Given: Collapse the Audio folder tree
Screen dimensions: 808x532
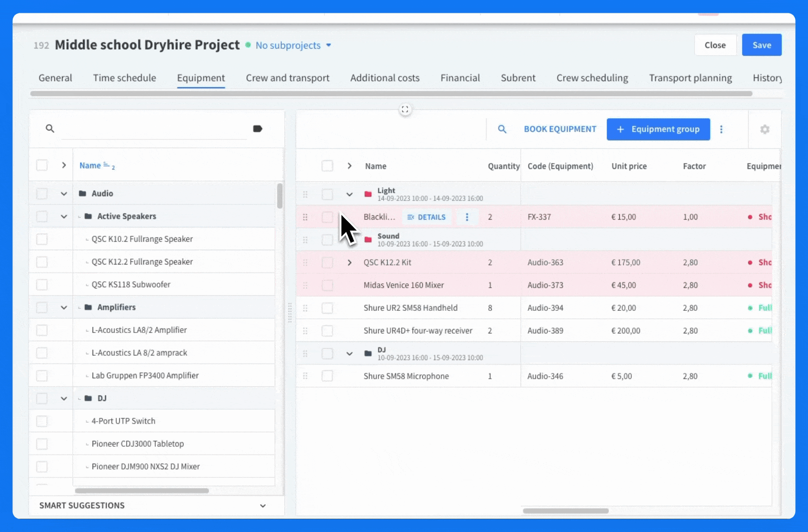Looking at the screenshot, I should (x=64, y=194).
